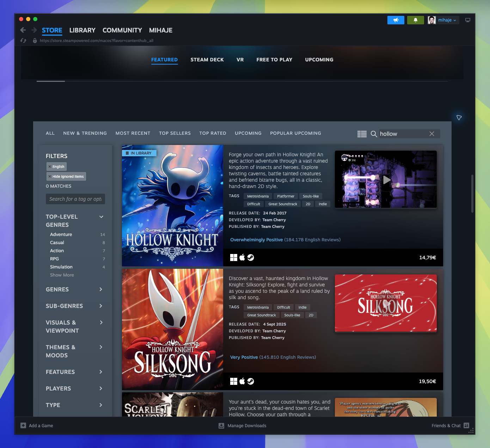Play the Hollow Knight trailer video

(x=387, y=180)
